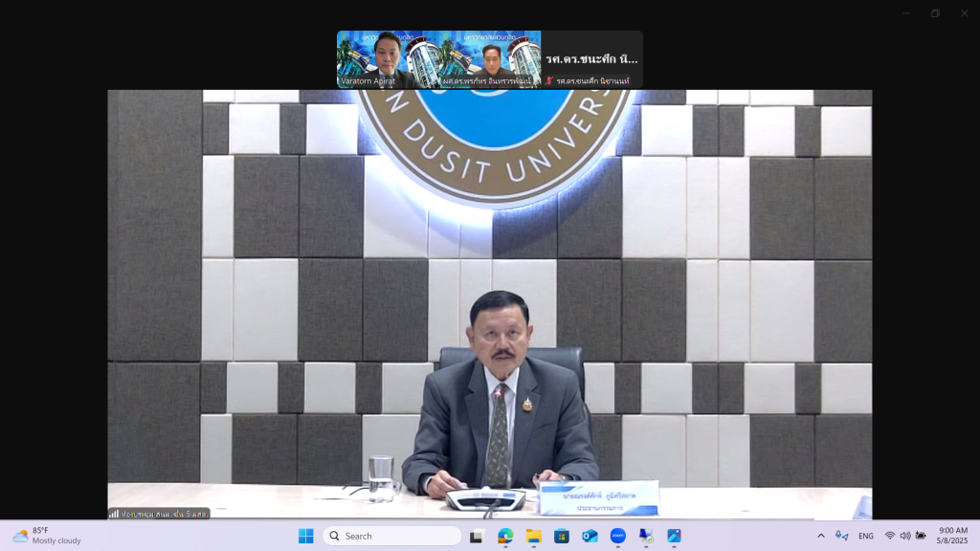980x551 pixels.
Task: Open the Zoom app from the taskbar
Action: point(618,536)
